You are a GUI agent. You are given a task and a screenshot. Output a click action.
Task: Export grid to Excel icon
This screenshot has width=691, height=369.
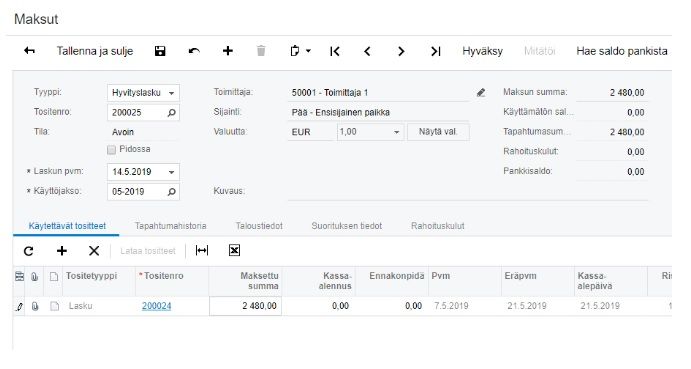point(234,250)
